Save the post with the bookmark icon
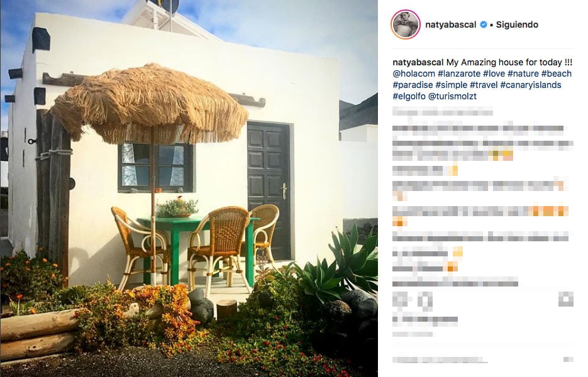Screen dimensions: 588x377 (566, 300)
